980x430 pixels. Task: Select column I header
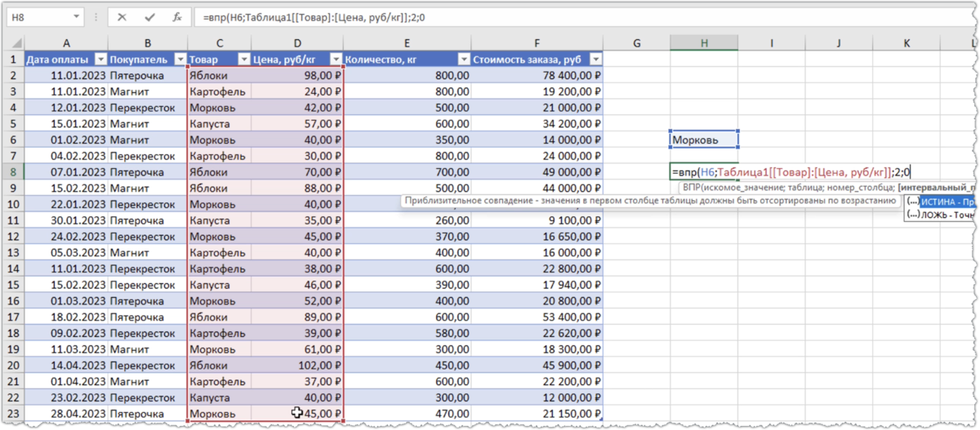[771, 44]
